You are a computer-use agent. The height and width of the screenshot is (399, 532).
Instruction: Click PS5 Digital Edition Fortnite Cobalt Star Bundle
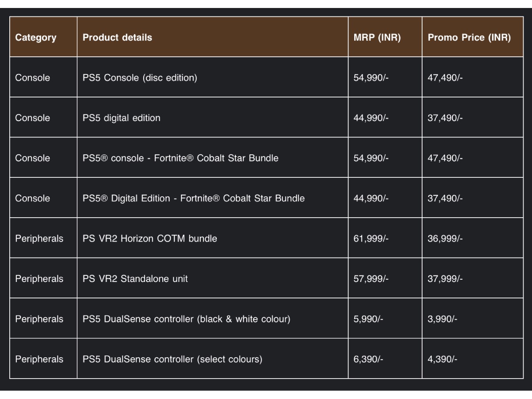pyautogui.click(x=194, y=198)
